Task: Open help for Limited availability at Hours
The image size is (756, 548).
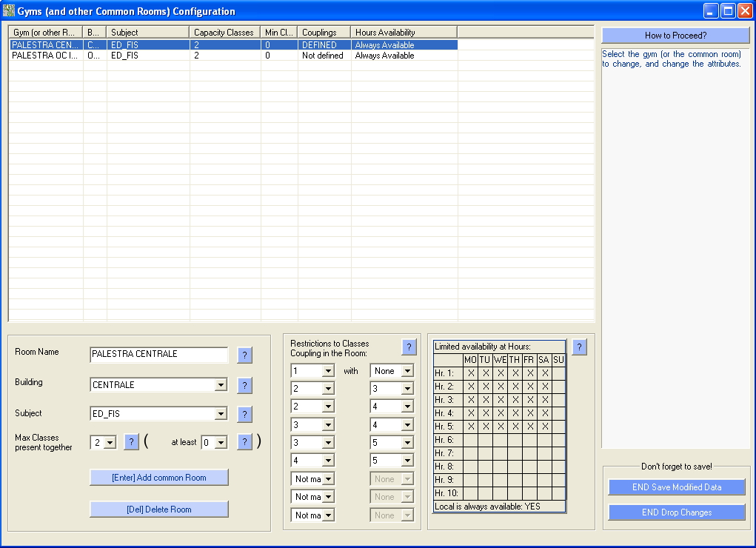Action: (580, 347)
